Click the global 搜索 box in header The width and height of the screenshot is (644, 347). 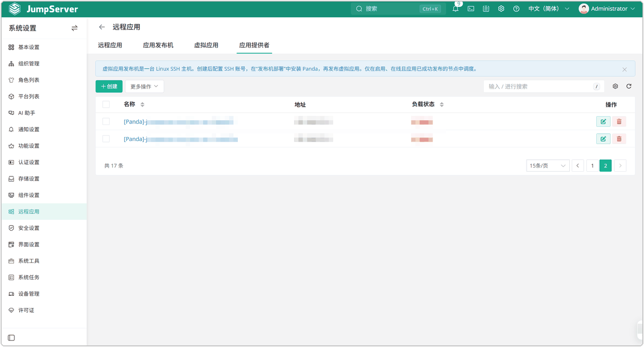click(398, 9)
